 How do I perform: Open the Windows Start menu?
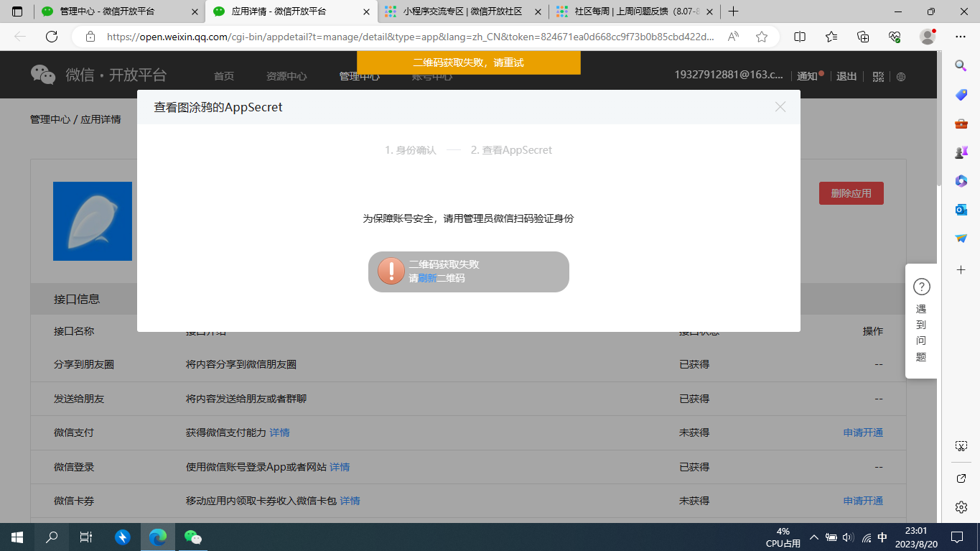pyautogui.click(x=17, y=537)
